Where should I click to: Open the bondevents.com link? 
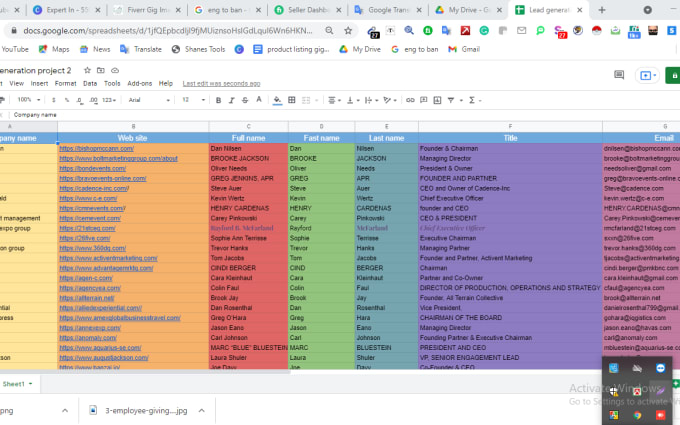(x=92, y=168)
